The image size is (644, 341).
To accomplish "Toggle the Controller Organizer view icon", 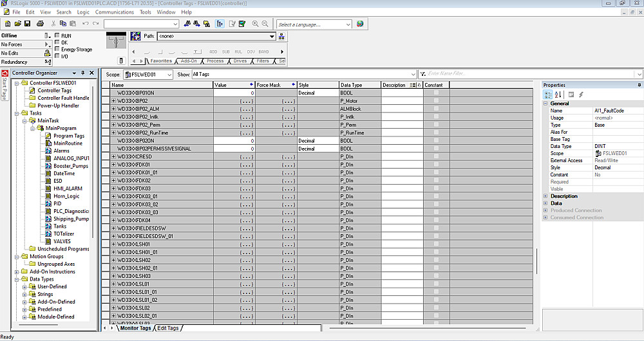I will [x=220, y=24].
